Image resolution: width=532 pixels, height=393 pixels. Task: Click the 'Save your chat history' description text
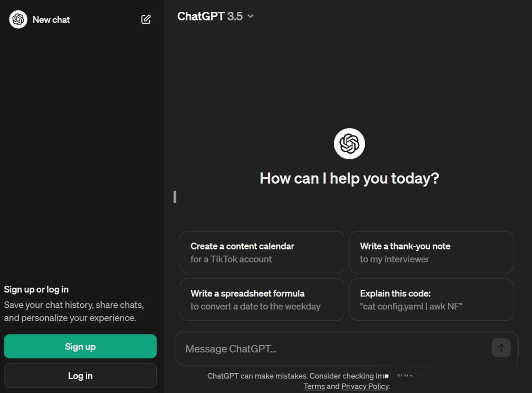(x=74, y=311)
